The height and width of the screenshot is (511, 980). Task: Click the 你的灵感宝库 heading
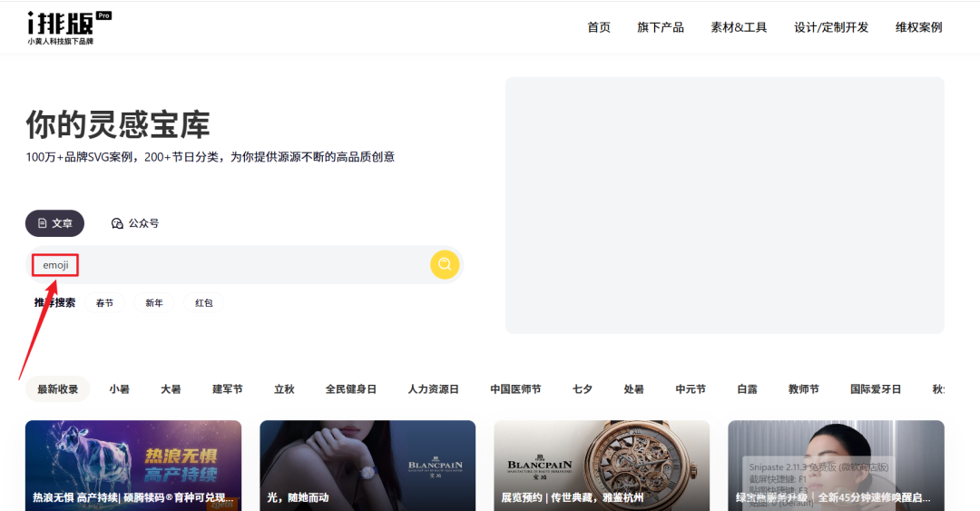coord(117,124)
